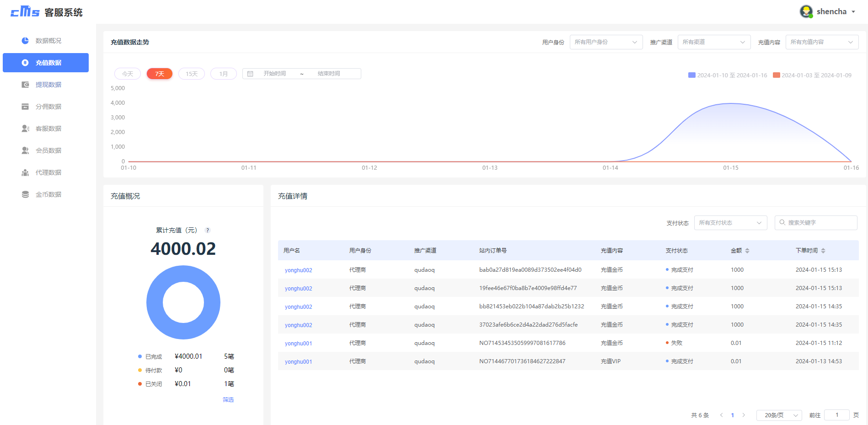Click the 前往 page number input
The width and height of the screenshot is (868, 425).
837,415
